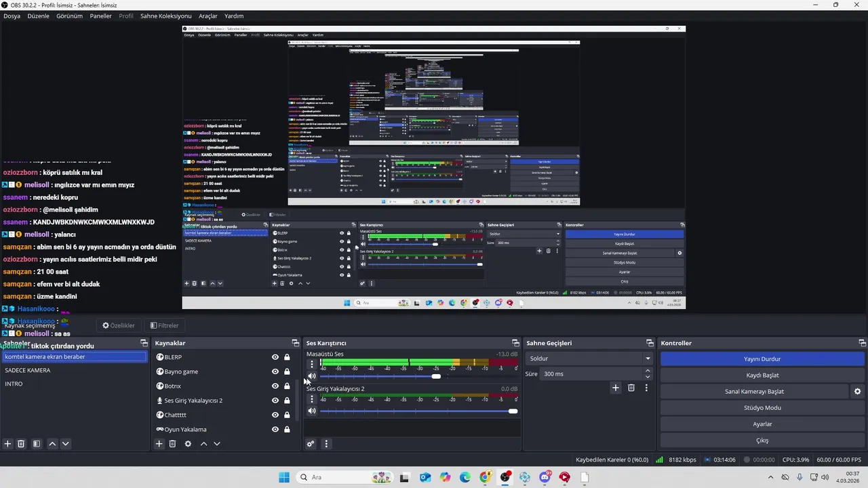The image size is (868, 488).
Task: Remove selected source with trash icon
Action: 172,444
